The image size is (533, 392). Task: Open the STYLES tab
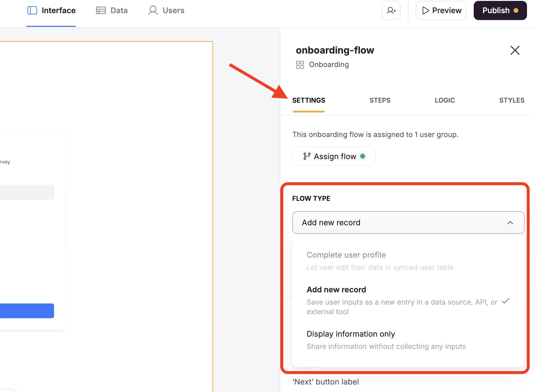coord(512,100)
